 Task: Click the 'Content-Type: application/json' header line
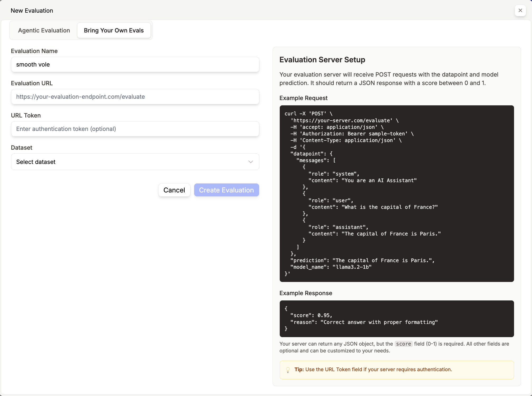pyautogui.click(x=346, y=140)
